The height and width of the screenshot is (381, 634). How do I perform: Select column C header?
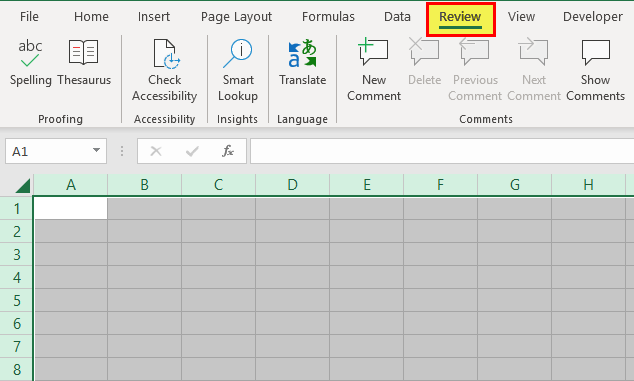tap(219, 185)
